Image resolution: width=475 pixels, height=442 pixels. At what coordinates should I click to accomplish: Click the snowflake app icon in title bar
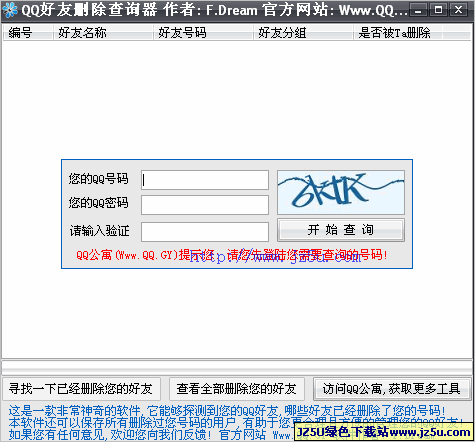[x=10, y=10]
